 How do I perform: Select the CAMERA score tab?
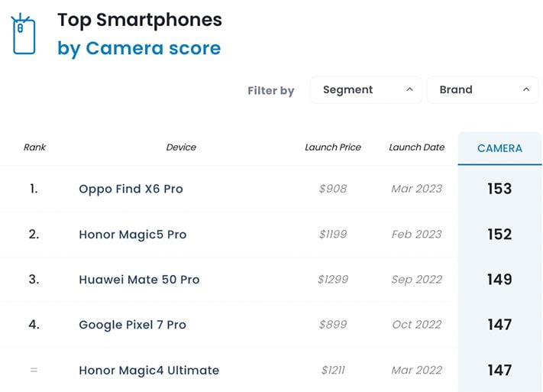pyautogui.click(x=499, y=148)
